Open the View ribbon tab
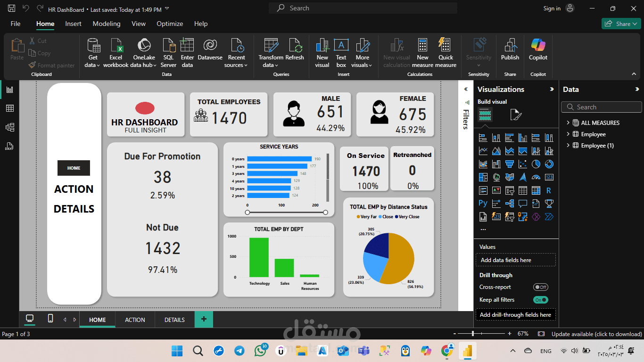Viewport: 644px width, 362px height. [139, 24]
